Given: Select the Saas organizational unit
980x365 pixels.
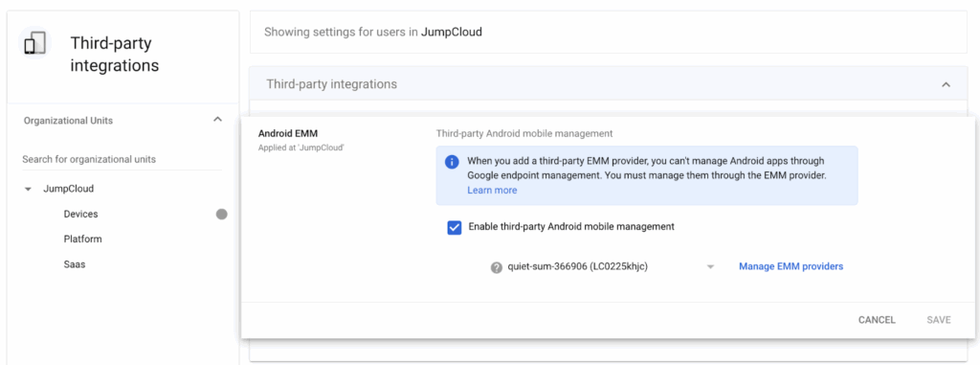Looking at the screenshot, I should coord(75,264).
